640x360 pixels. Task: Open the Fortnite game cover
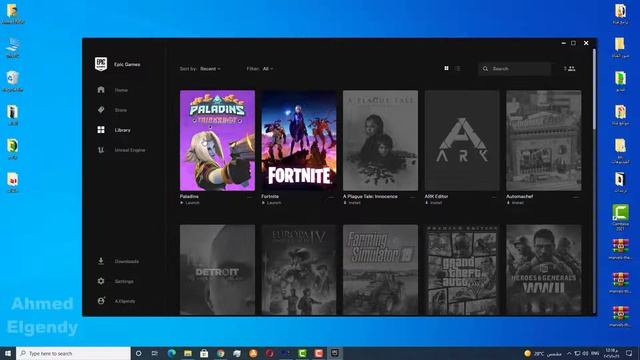(x=299, y=140)
